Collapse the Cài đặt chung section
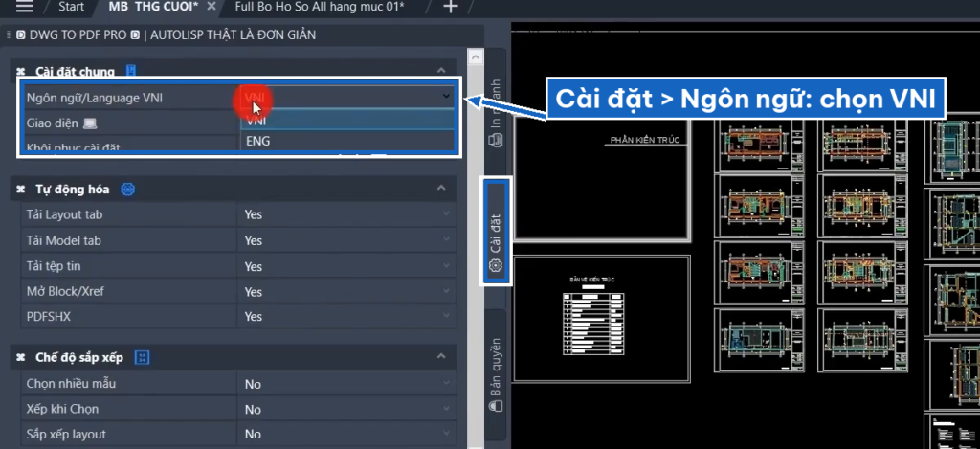The width and height of the screenshot is (980, 449). [x=441, y=70]
